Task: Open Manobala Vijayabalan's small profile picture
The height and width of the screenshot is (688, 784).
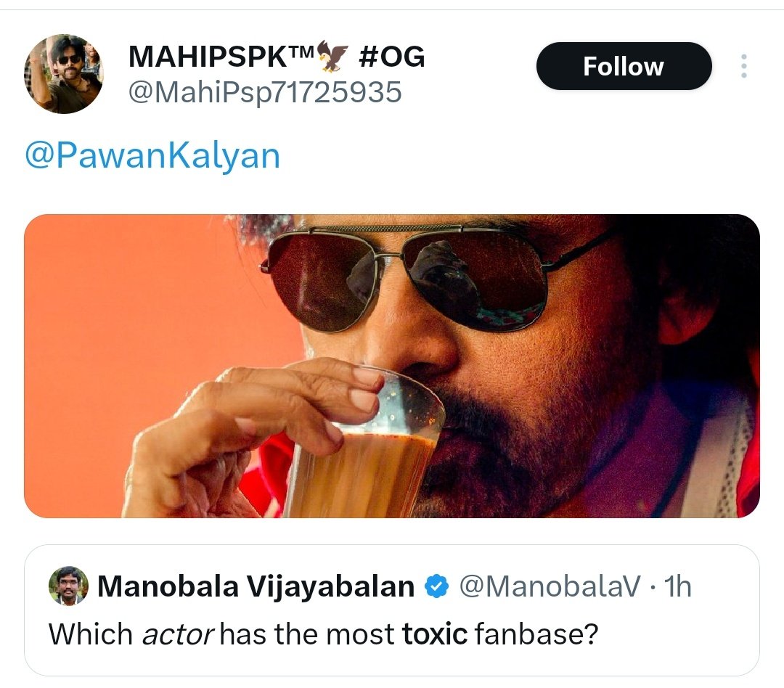Action: point(68,586)
